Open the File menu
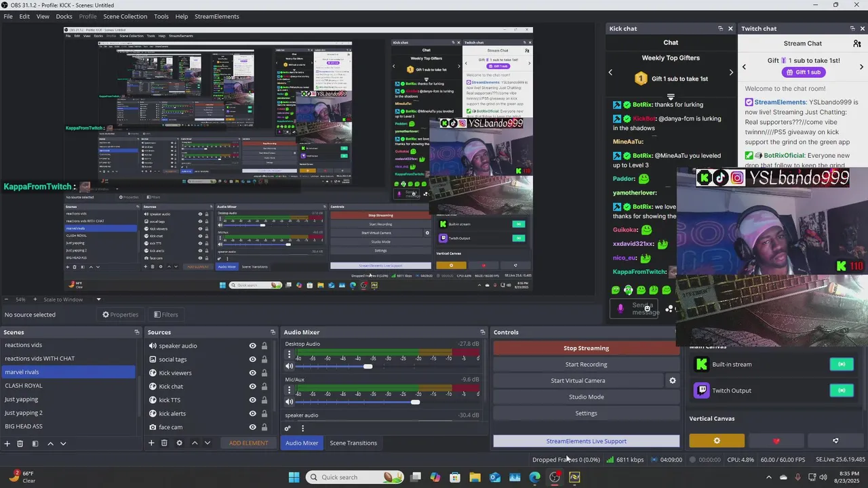The width and height of the screenshot is (868, 488). click(x=8, y=16)
